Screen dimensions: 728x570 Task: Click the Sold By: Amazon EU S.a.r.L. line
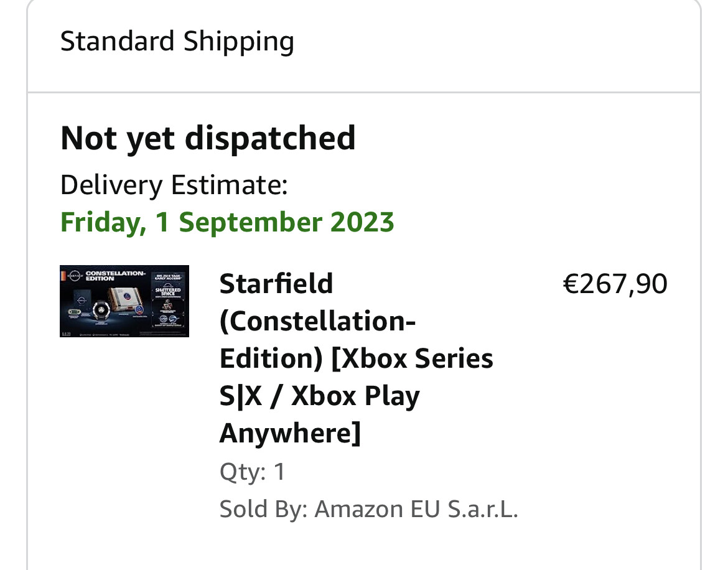coord(368,509)
